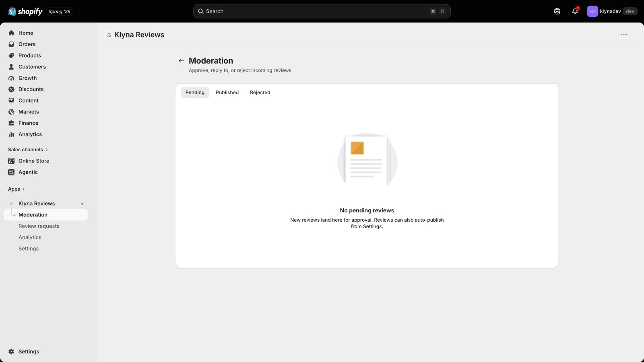Viewport: 644px width, 362px height.
Task: Open the Discounts badge icon
Action: click(x=11, y=89)
